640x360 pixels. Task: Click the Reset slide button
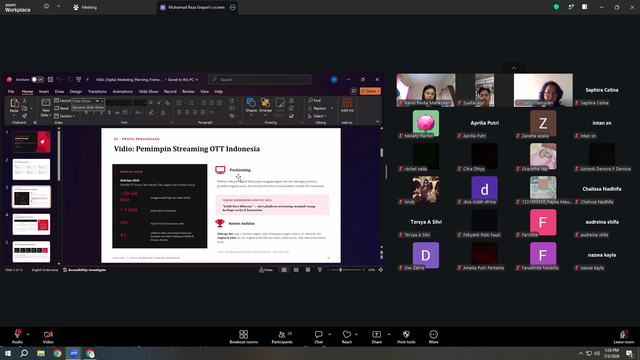pyautogui.click(x=62, y=108)
